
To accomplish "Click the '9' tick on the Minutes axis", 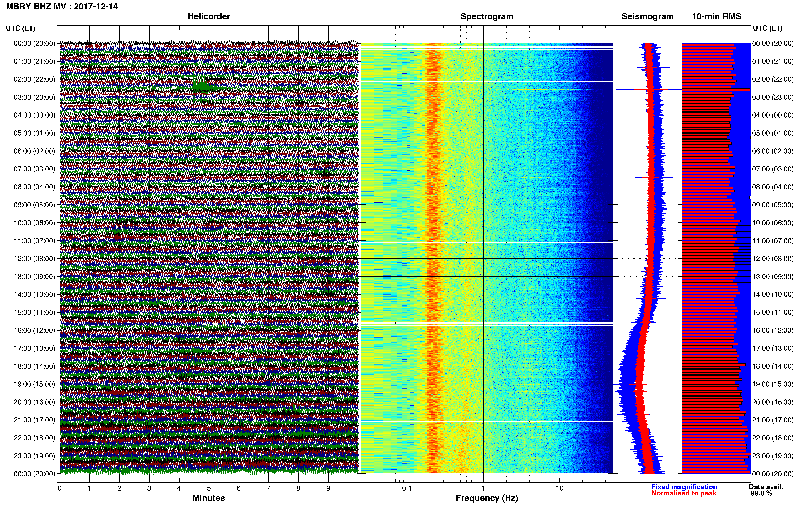I will pos(328,488).
